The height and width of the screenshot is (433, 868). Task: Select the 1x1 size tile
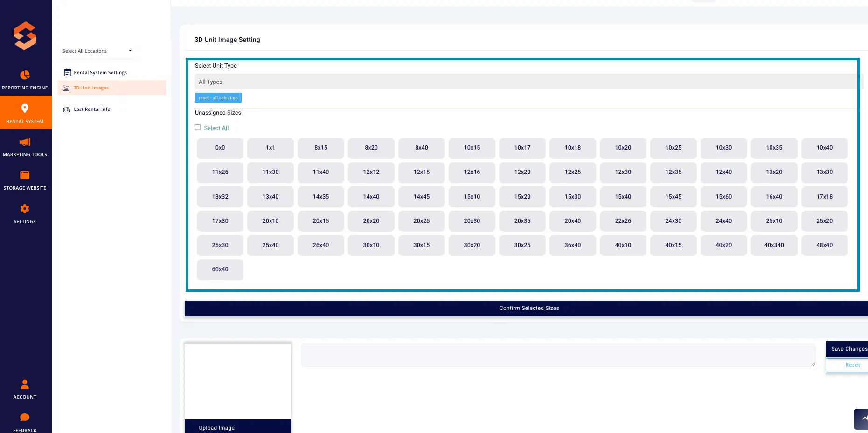(x=271, y=148)
